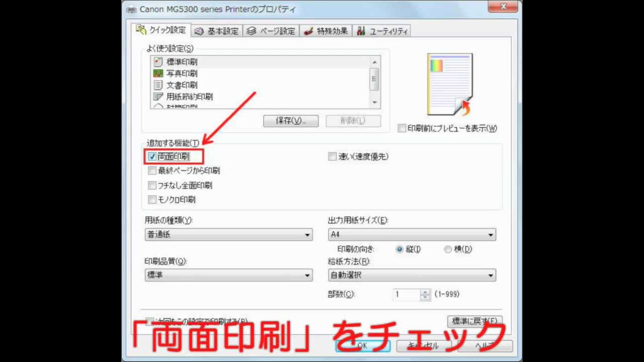This screenshot has height=362, width=644.
Task: Click the printer icon in title bar
Action: 131,9
